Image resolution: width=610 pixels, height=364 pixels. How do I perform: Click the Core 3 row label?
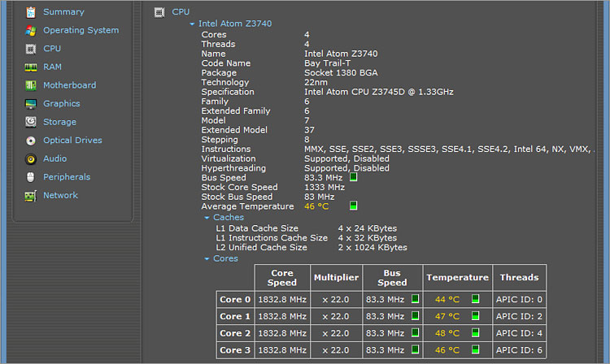235,350
